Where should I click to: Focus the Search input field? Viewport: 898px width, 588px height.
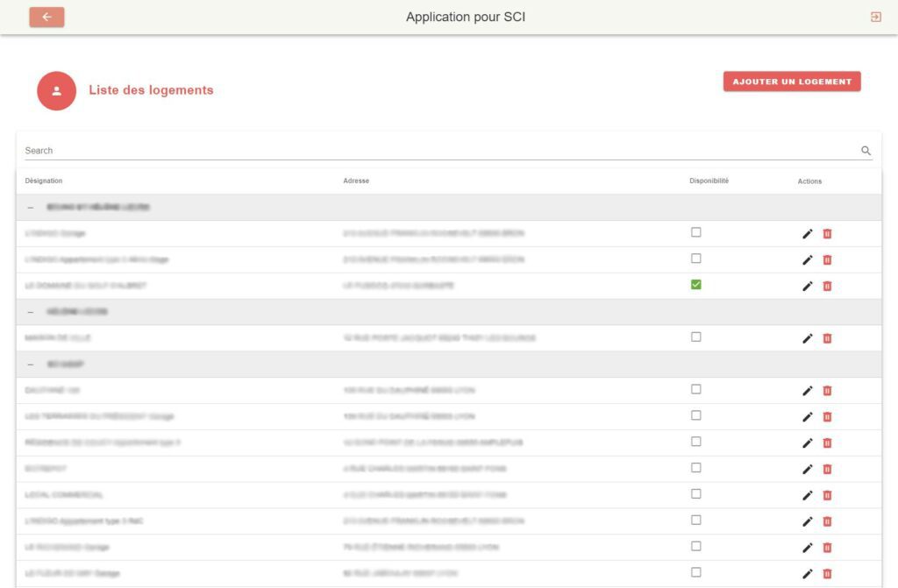point(438,151)
